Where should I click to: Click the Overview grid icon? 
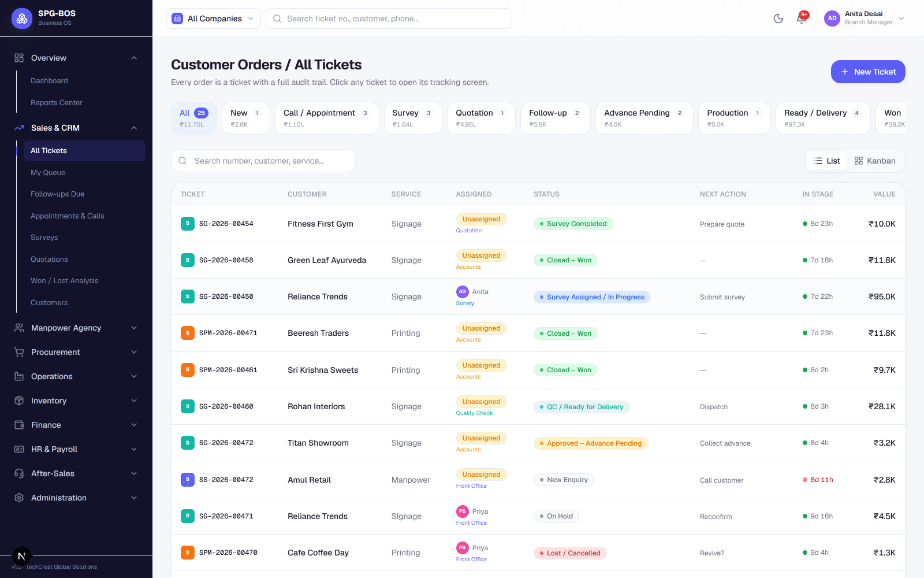(x=19, y=58)
